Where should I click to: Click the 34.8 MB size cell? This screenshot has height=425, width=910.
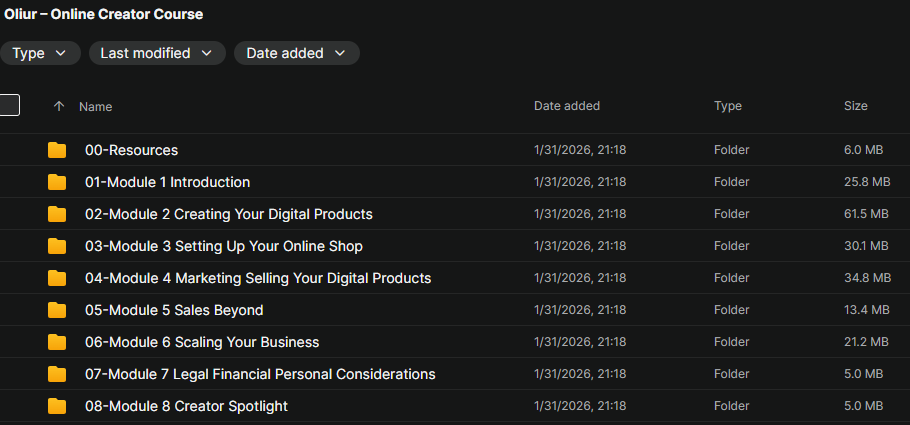point(866,278)
